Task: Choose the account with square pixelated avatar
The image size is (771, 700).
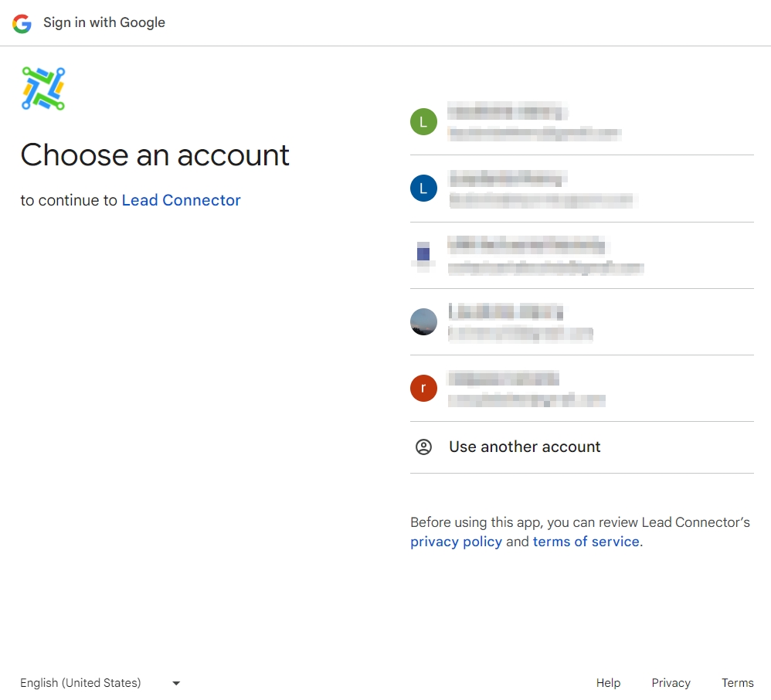Action: pos(423,254)
